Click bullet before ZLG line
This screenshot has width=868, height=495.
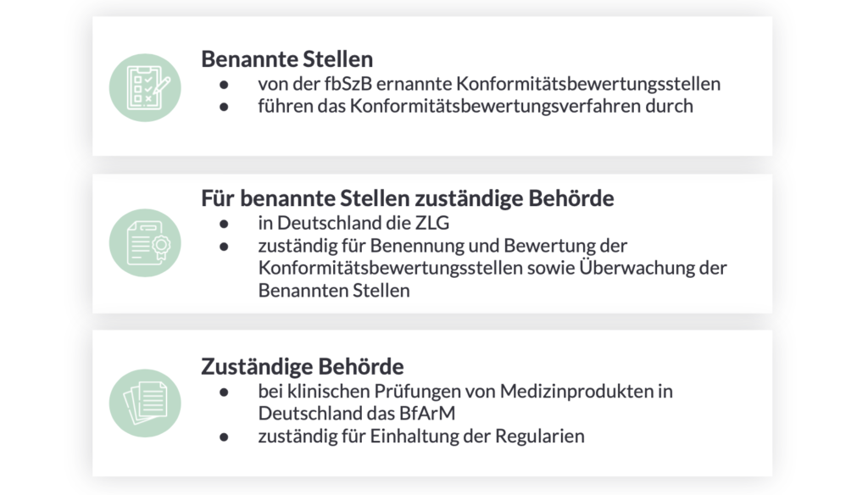click(224, 224)
